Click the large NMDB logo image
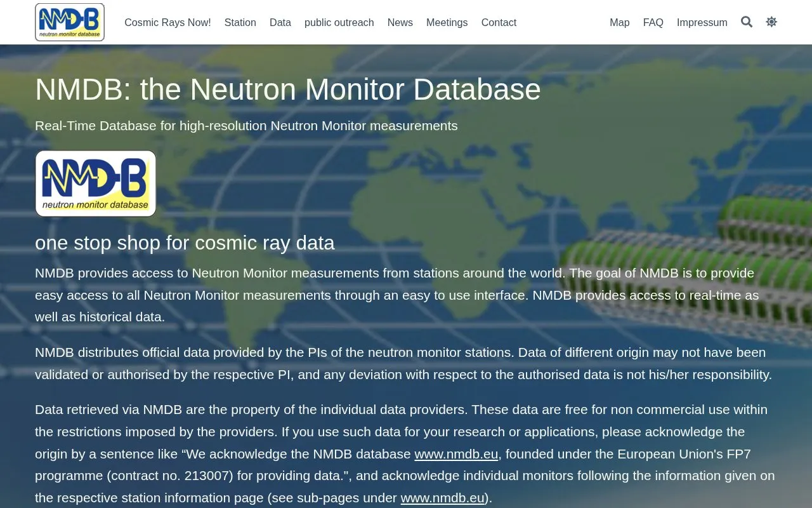Screen dimensions: 812x508 coord(96,184)
